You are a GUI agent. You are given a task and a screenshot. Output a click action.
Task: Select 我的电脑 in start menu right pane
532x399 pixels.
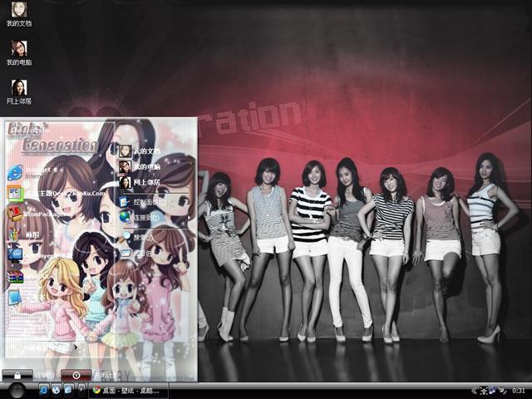pyautogui.click(x=140, y=166)
